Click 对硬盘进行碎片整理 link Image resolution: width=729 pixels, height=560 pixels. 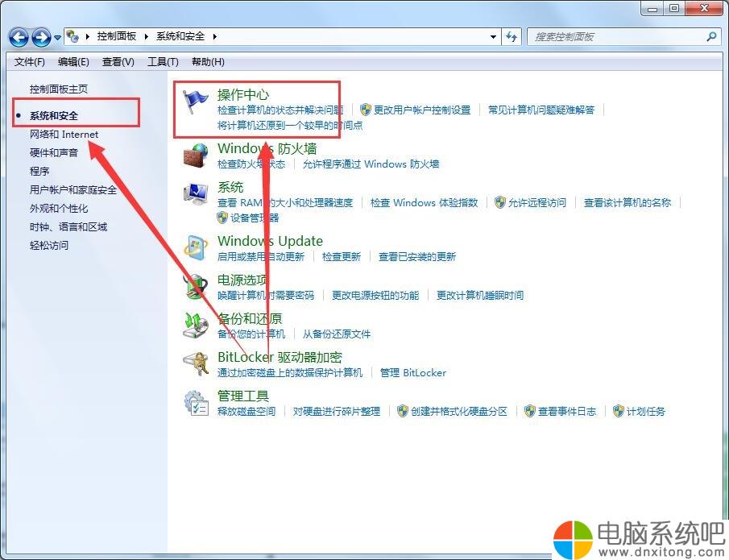click(x=336, y=412)
